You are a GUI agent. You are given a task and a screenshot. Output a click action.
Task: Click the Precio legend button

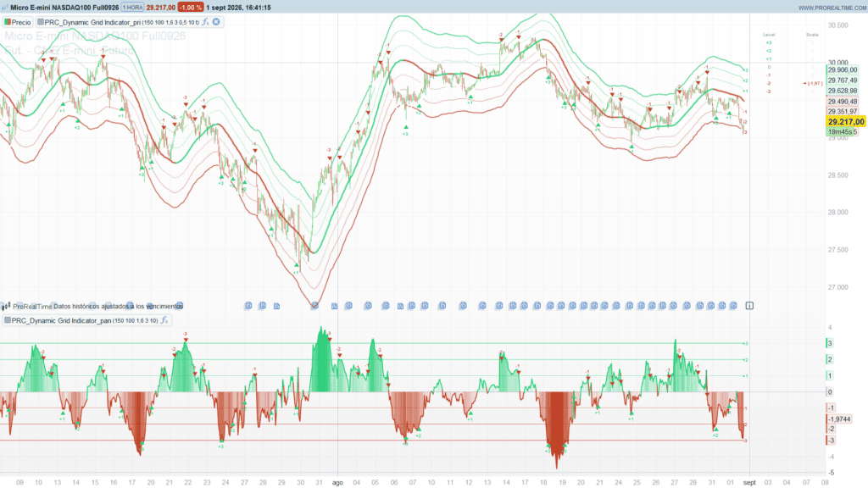(x=18, y=22)
